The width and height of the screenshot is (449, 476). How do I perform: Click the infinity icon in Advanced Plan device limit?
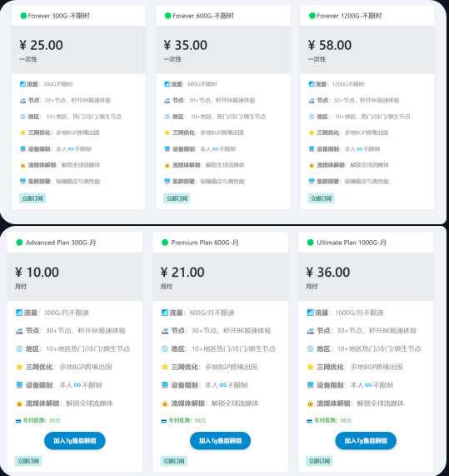pos(77,385)
